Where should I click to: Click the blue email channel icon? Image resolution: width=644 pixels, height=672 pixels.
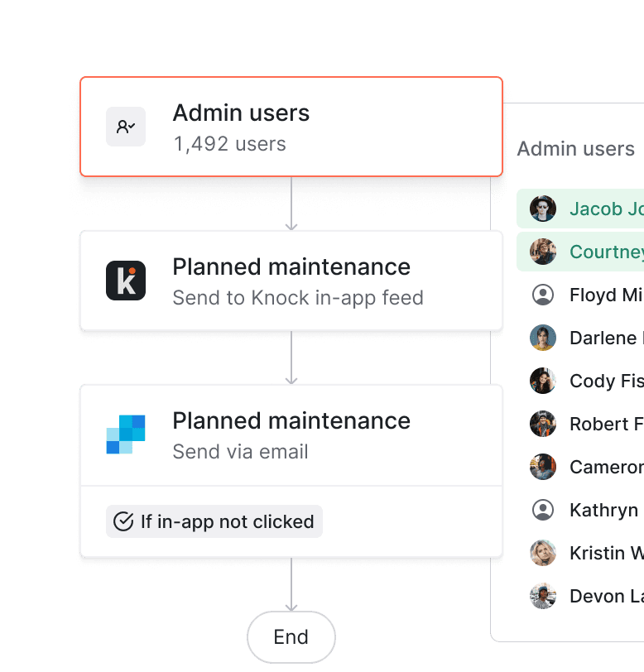coord(126,433)
